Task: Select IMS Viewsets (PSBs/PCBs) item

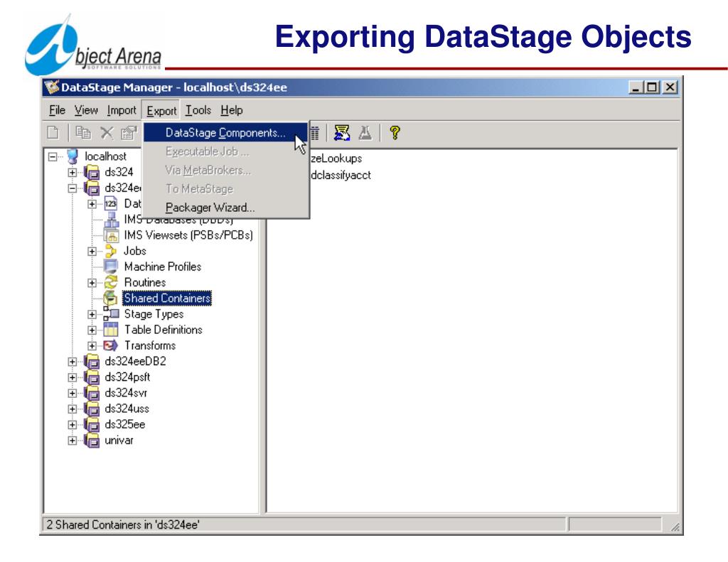Action: point(188,235)
